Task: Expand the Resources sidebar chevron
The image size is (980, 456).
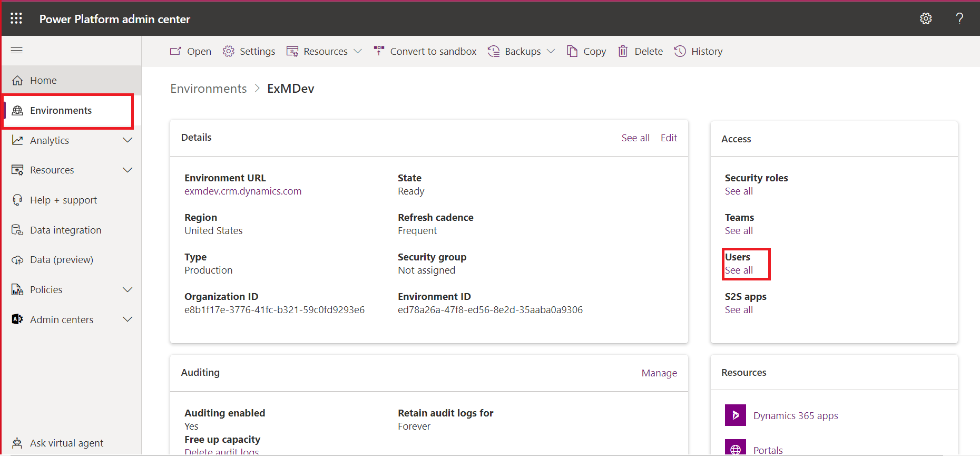Action: point(128,170)
